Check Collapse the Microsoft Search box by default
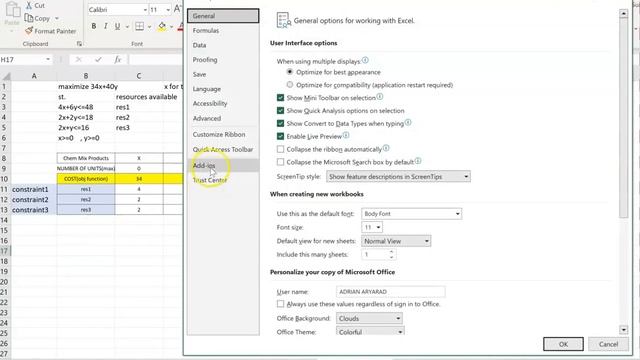Image resolution: width=640 pixels, height=360 pixels. tap(280, 162)
